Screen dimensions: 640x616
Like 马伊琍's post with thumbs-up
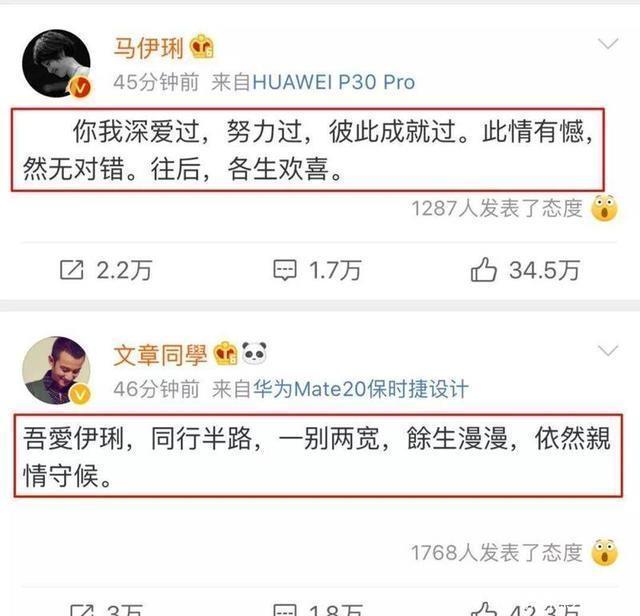pyautogui.click(x=483, y=270)
